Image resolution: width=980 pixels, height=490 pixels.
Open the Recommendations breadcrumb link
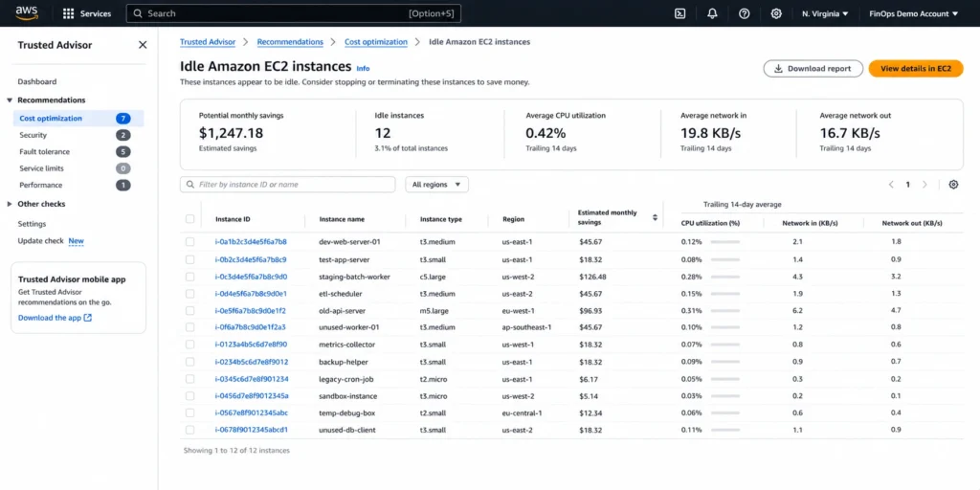coord(290,42)
